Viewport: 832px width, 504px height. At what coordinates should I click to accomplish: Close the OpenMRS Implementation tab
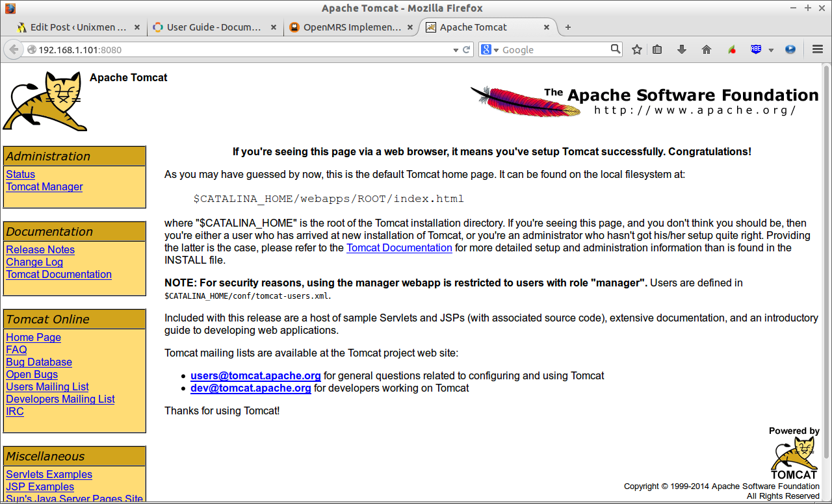pyautogui.click(x=409, y=27)
